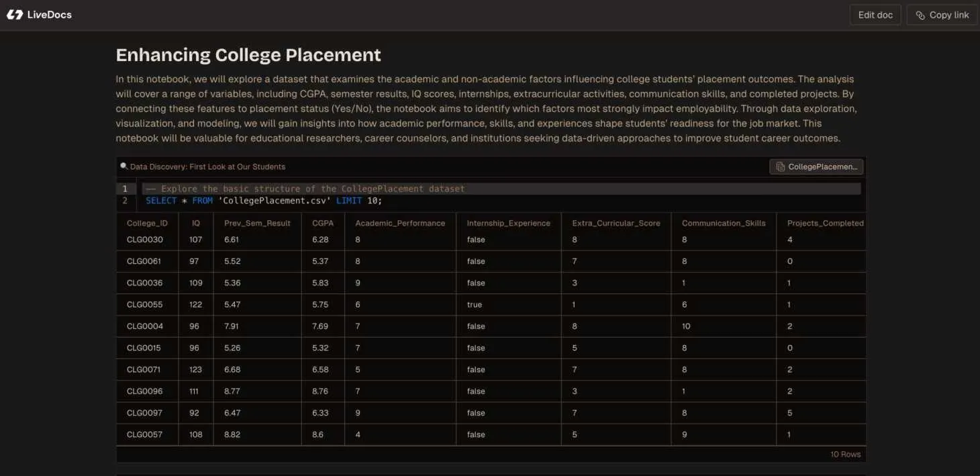
Task: Sort by the IQ column header
Action: pos(195,222)
